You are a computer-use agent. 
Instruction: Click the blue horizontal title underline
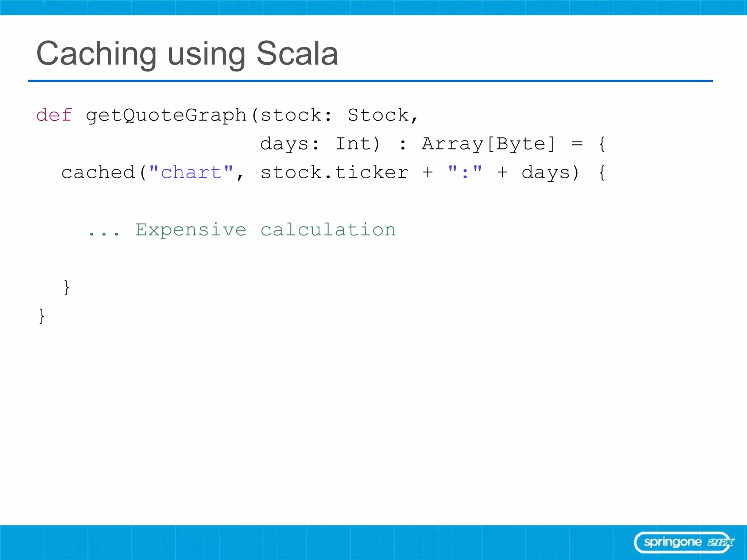(x=370, y=81)
